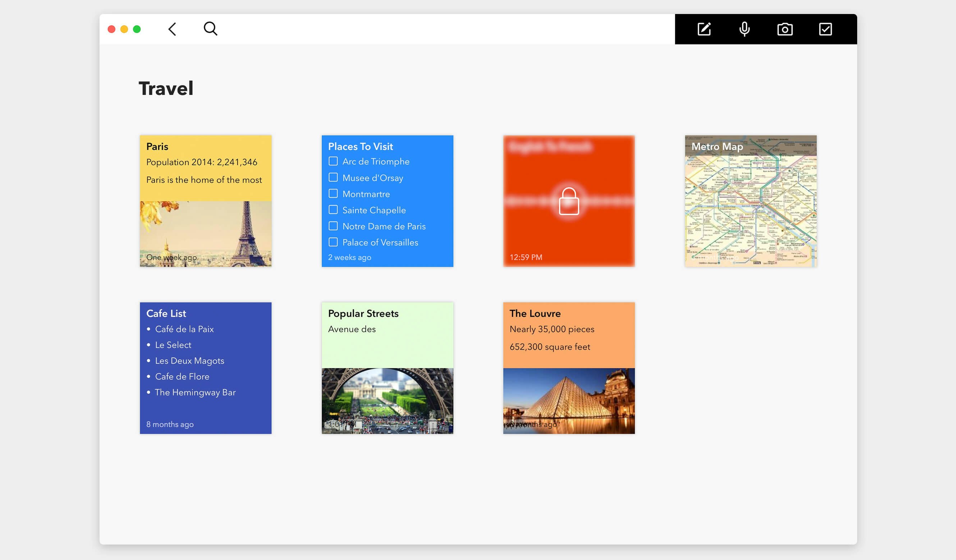The image size is (956, 560).
Task: Open The Louvre note card
Action: (x=569, y=368)
